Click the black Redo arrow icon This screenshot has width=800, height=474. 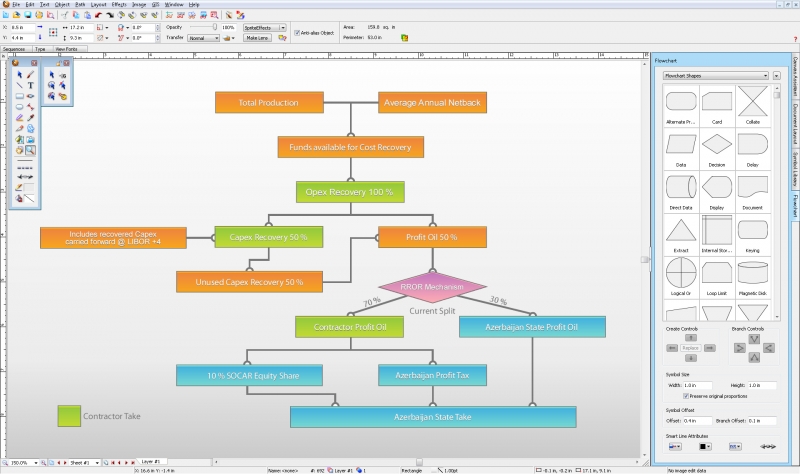tap(110, 15)
